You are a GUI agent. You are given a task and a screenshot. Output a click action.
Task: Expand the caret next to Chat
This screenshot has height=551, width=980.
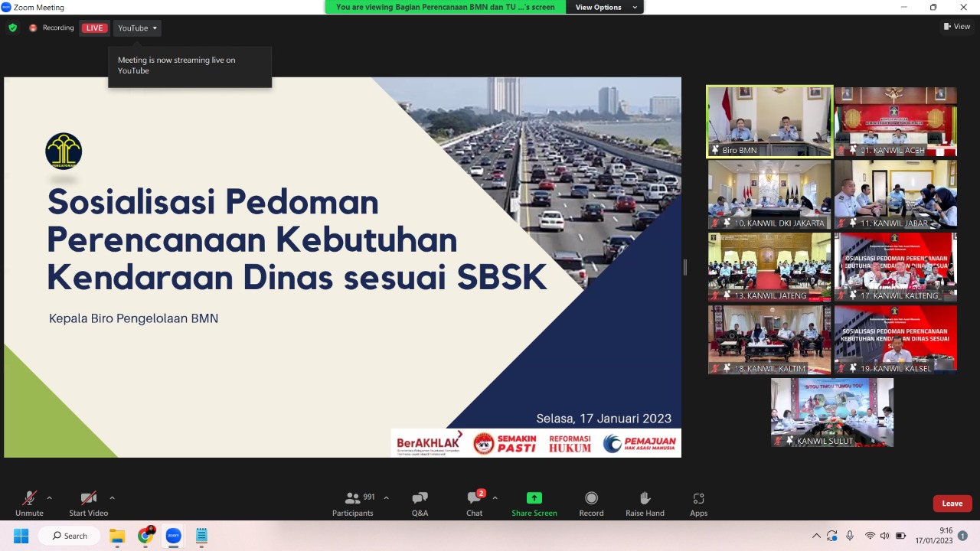[x=495, y=497]
